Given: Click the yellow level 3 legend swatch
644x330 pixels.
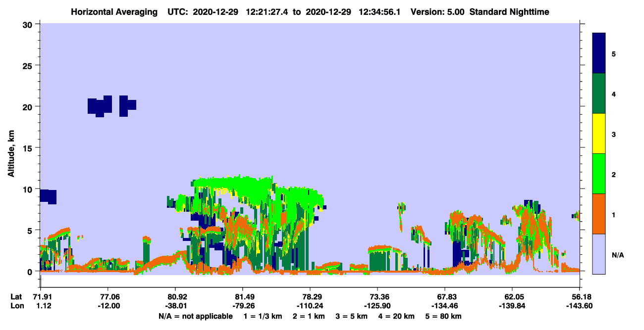Looking at the screenshot, I should point(599,134).
